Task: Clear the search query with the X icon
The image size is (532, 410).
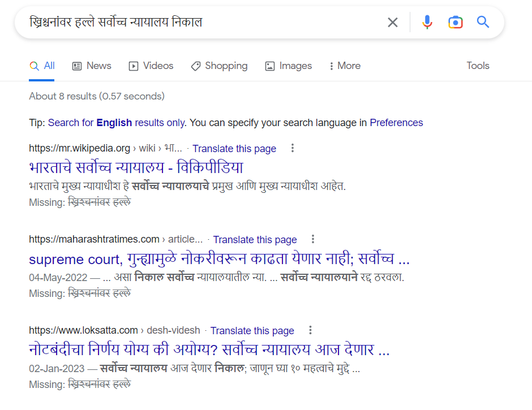Action: click(393, 21)
